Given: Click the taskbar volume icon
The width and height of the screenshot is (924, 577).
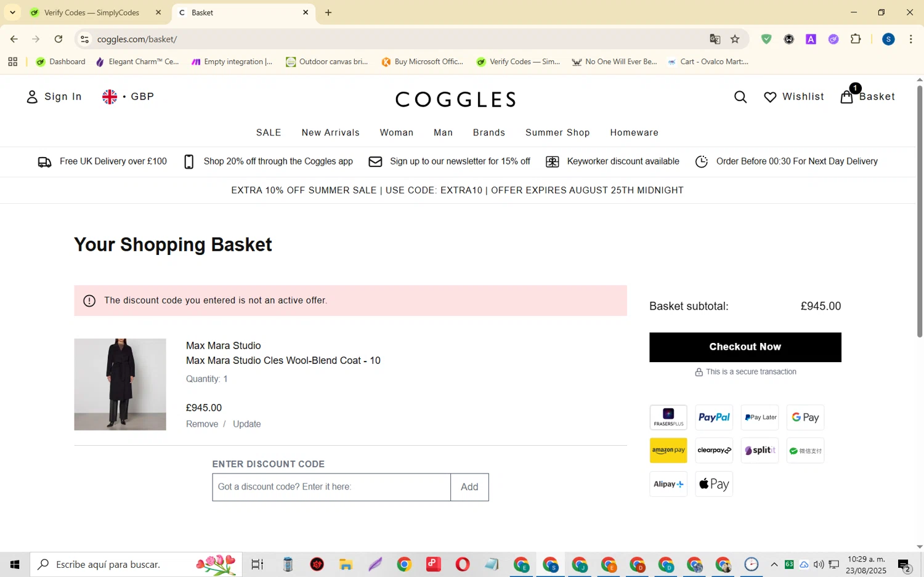Looking at the screenshot, I should pyautogui.click(x=819, y=565).
